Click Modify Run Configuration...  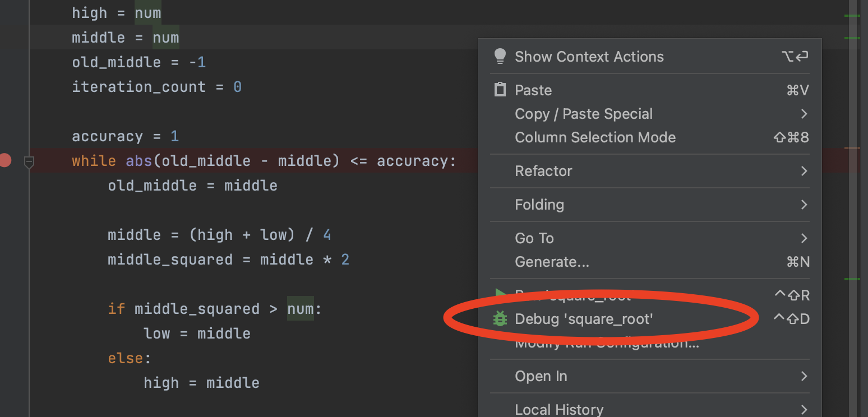click(x=607, y=342)
